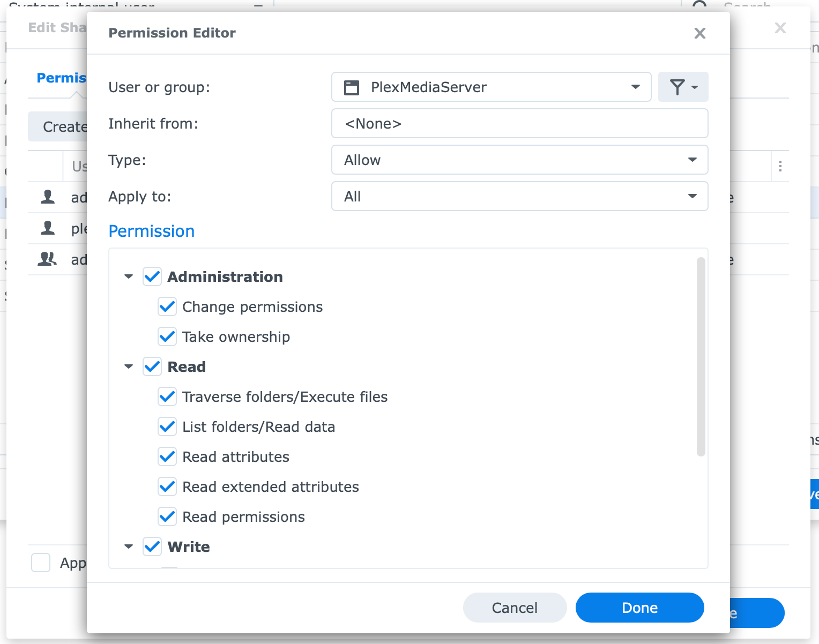Collapse the Read permission group

click(x=129, y=366)
